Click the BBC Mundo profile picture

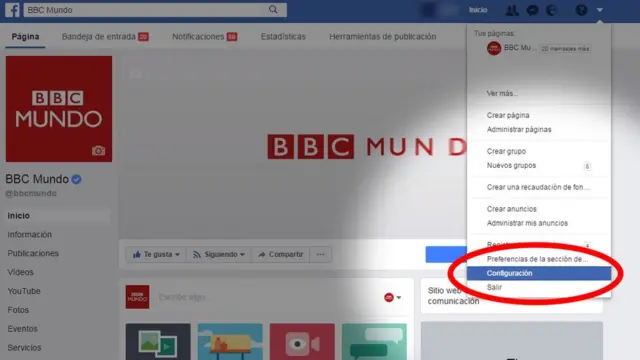59,109
